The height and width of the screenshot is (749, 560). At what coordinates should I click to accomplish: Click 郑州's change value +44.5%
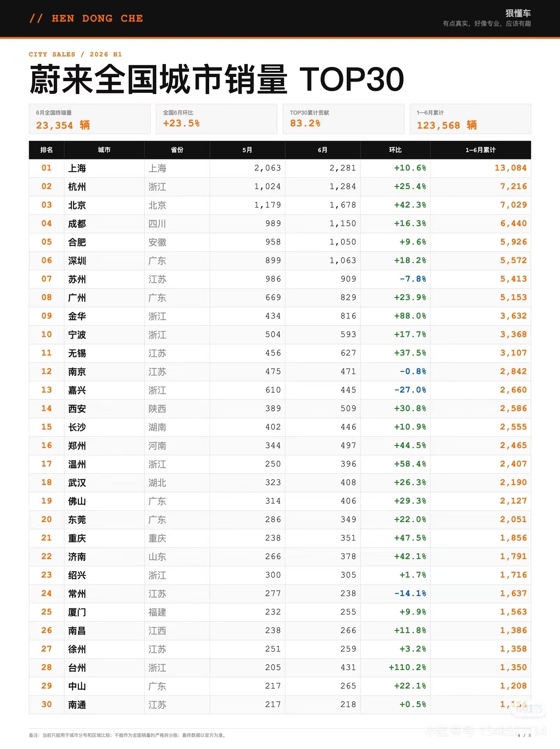coord(410,445)
